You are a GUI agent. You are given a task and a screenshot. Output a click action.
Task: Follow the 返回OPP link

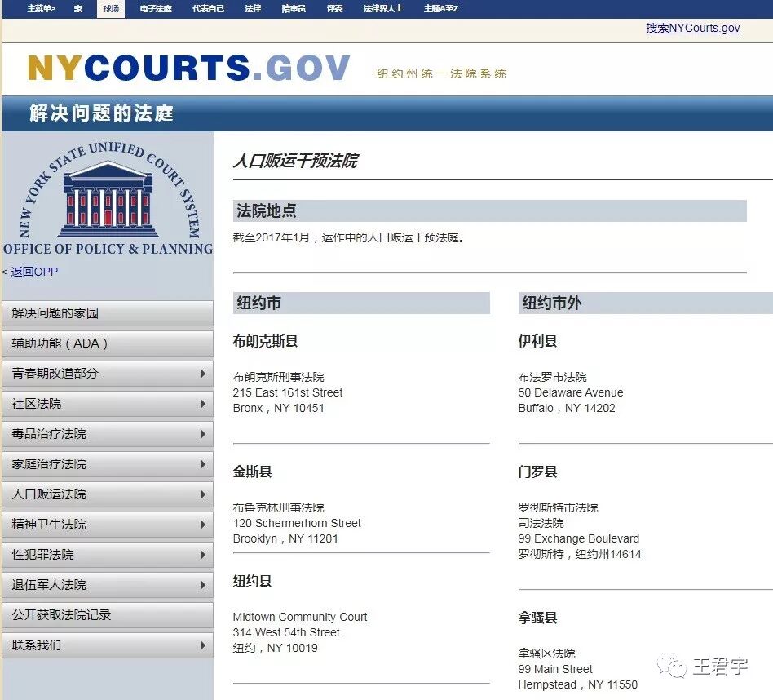34,272
